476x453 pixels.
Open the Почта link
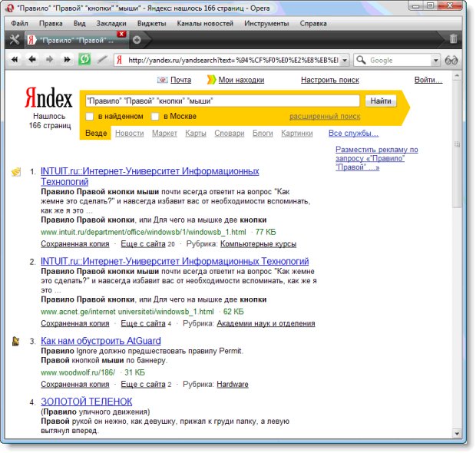pyautogui.click(x=181, y=80)
